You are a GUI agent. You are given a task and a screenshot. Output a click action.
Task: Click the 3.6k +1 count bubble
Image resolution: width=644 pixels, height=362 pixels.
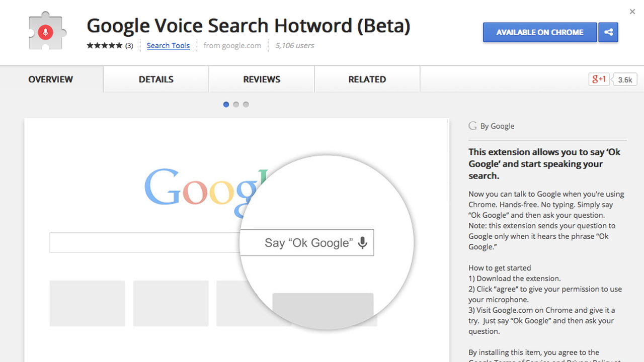[x=625, y=79]
